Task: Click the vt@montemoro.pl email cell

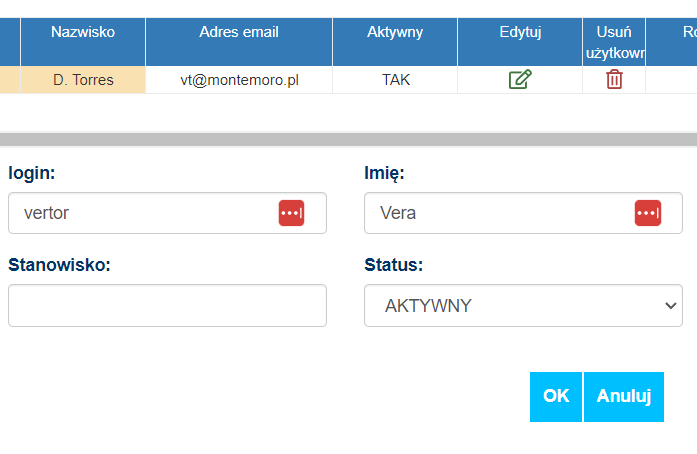Action: (239, 80)
